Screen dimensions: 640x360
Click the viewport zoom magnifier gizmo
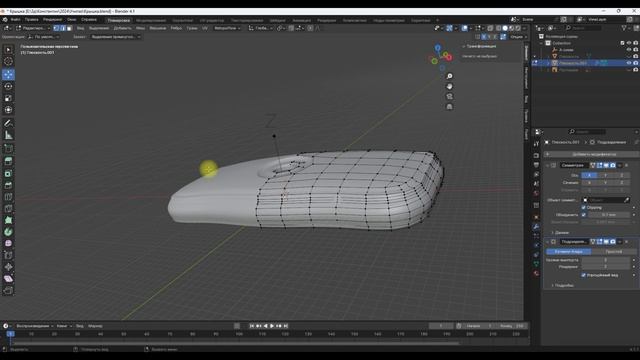(449, 76)
